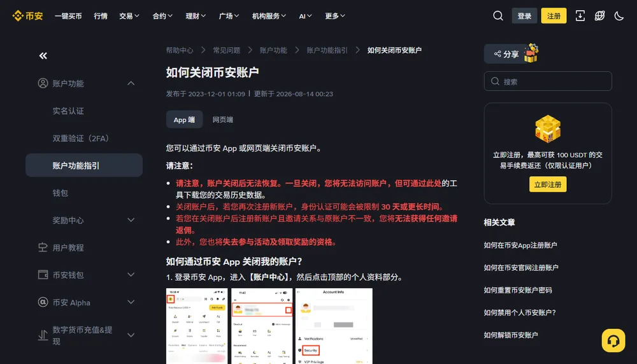Collapse sidebar with double-arrow icon
The image size is (637, 364).
[x=43, y=55]
